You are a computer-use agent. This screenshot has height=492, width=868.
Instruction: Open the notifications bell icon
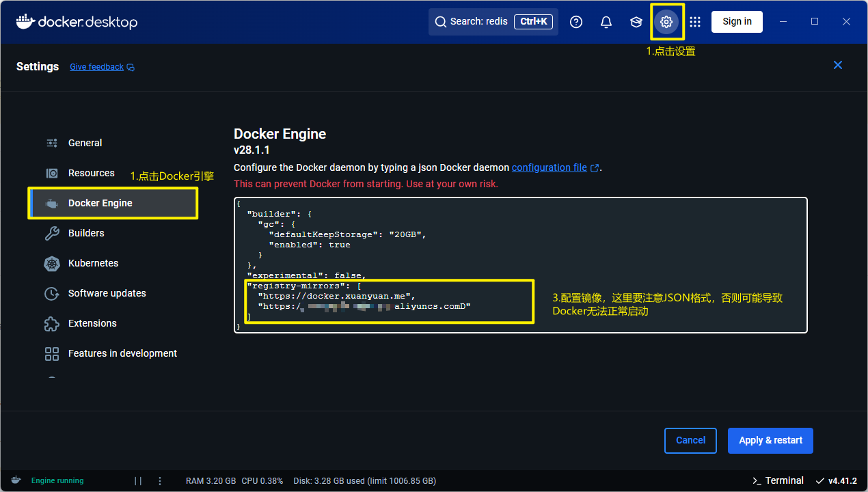tap(606, 22)
